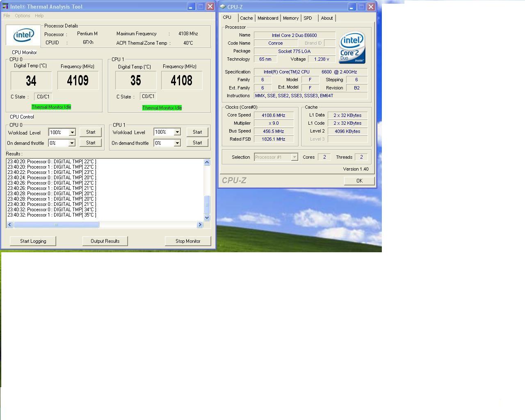Click the Results scroll up arrow

pos(207,162)
